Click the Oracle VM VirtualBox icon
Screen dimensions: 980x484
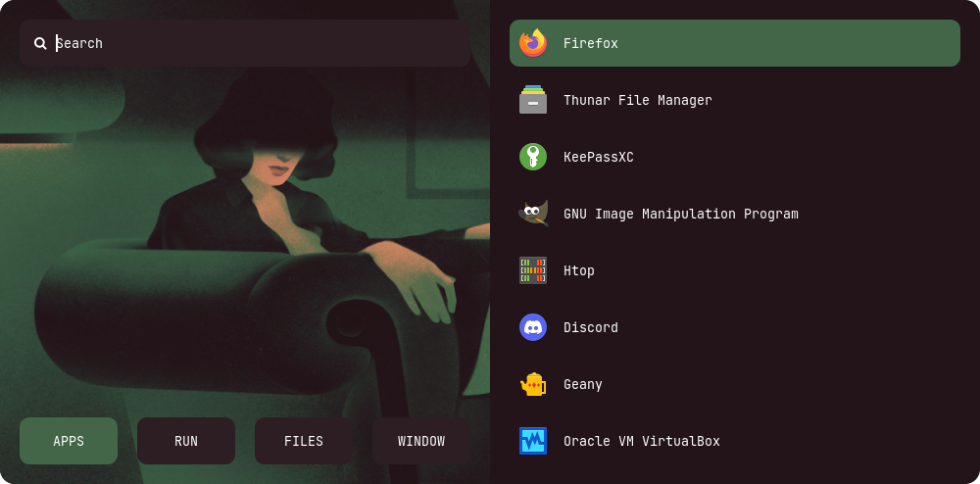(533, 441)
